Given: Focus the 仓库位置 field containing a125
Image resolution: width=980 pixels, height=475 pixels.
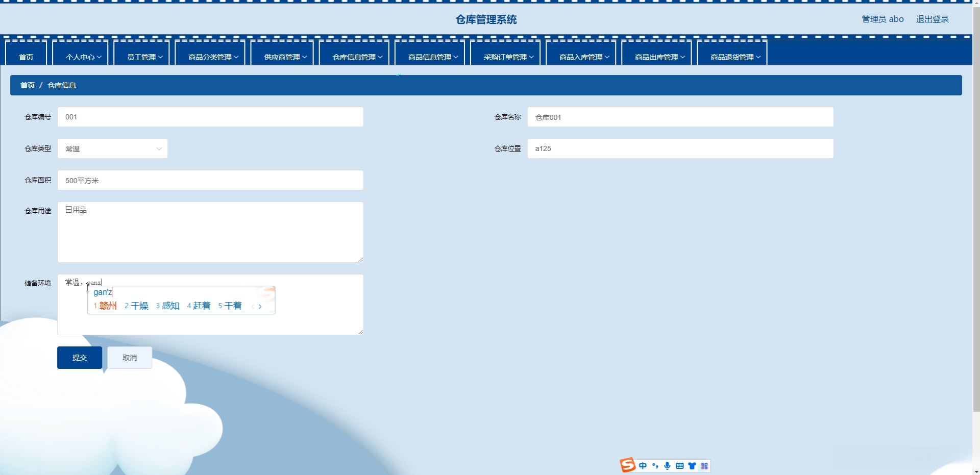Looking at the screenshot, I should (680, 148).
